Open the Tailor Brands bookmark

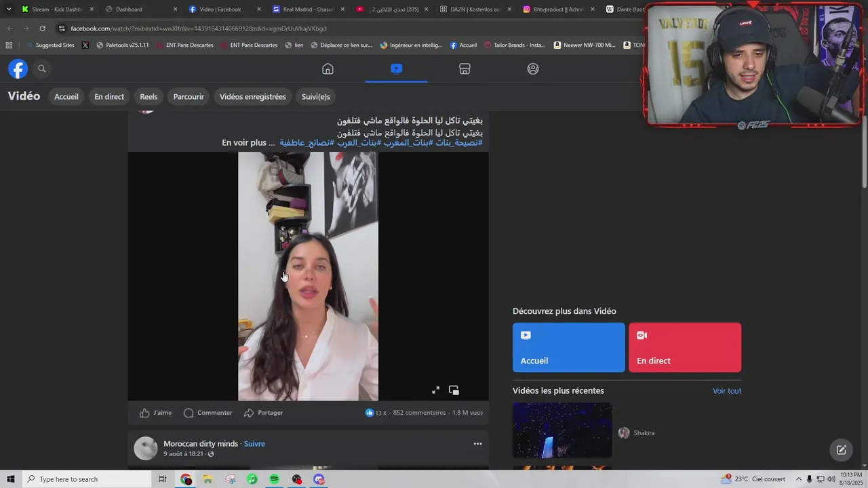[x=515, y=45]
